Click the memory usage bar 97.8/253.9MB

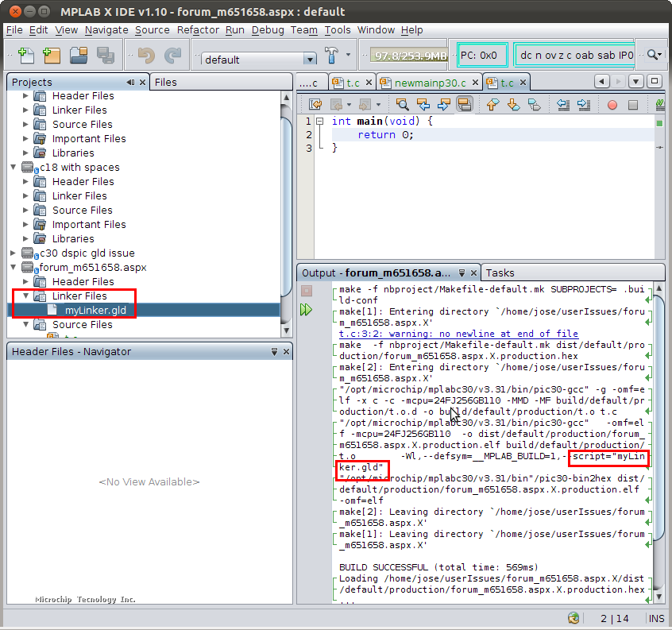[x=407, y=56]
